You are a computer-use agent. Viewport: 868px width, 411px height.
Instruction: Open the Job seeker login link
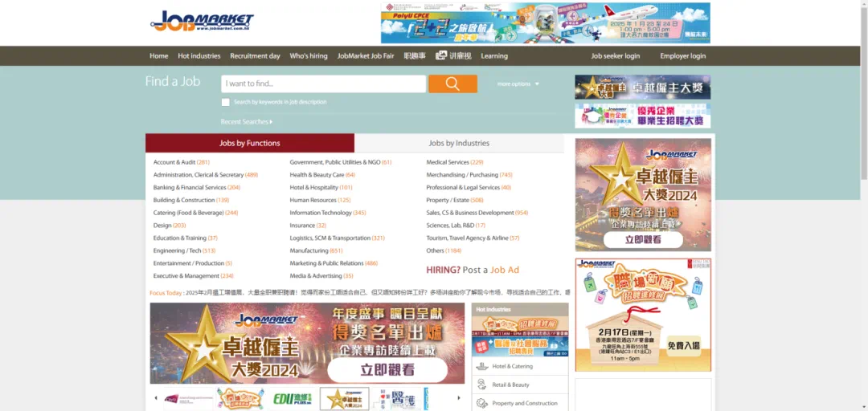click(x=616, y=56)
